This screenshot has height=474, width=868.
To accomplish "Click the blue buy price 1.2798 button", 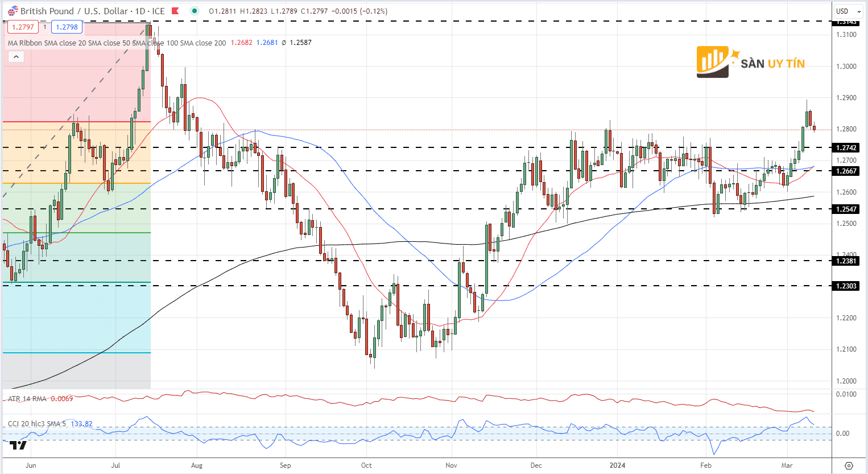I will point(67,27).
